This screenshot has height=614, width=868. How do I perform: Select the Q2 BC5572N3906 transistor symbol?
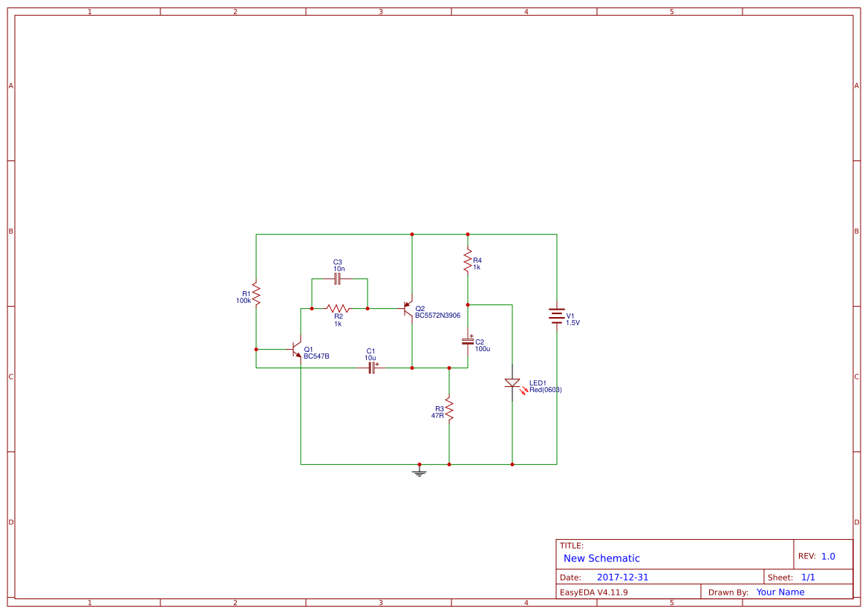tap(408, 308)
